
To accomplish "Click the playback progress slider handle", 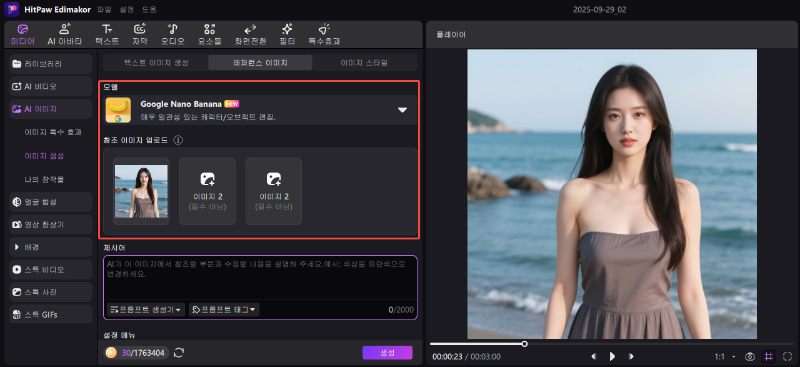I will point(524,344).
